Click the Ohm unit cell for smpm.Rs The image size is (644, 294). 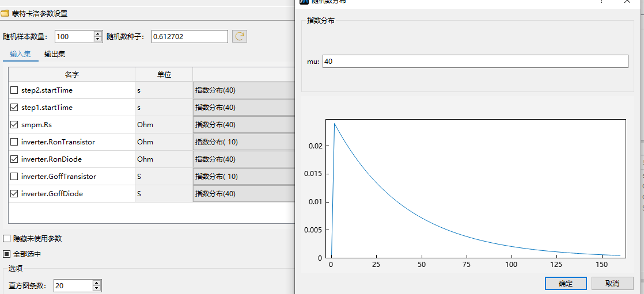coord(164,125)
